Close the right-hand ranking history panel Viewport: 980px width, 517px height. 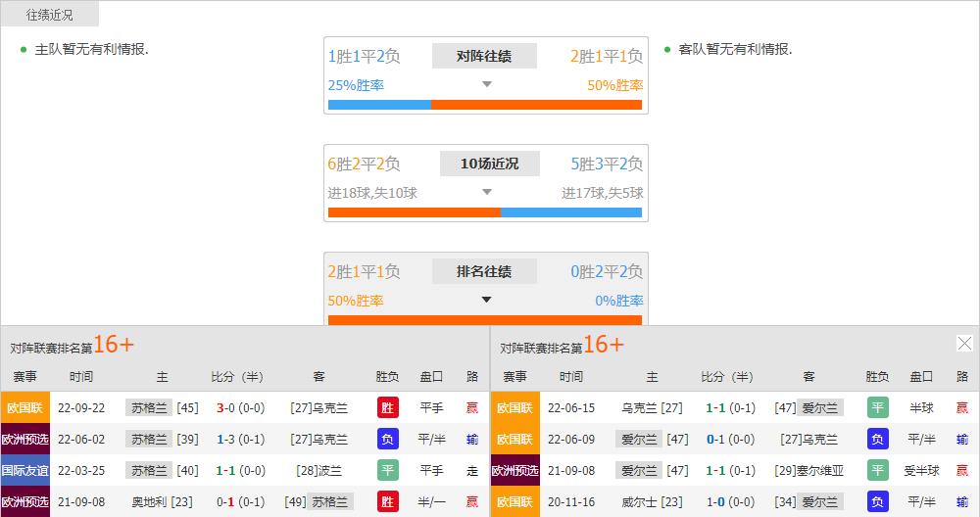(x=964, y=344)
